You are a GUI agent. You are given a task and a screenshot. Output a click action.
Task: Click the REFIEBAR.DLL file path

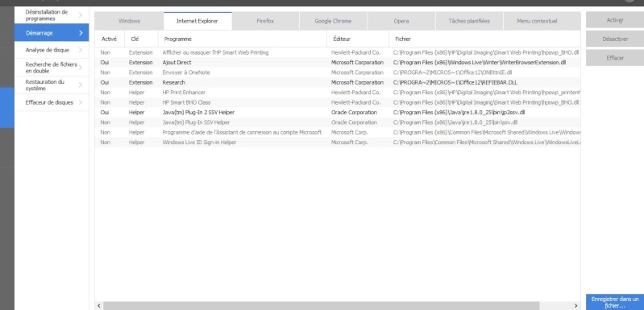[455, 82]
